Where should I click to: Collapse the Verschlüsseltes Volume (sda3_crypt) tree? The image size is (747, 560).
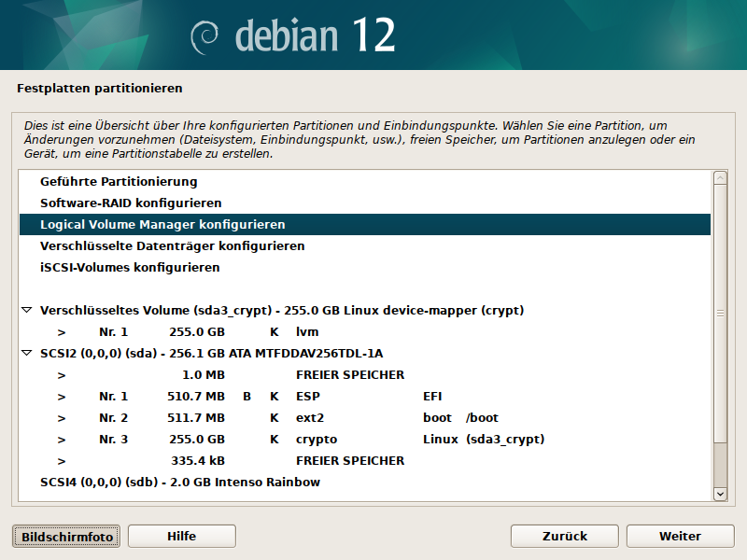pos(26,310)
